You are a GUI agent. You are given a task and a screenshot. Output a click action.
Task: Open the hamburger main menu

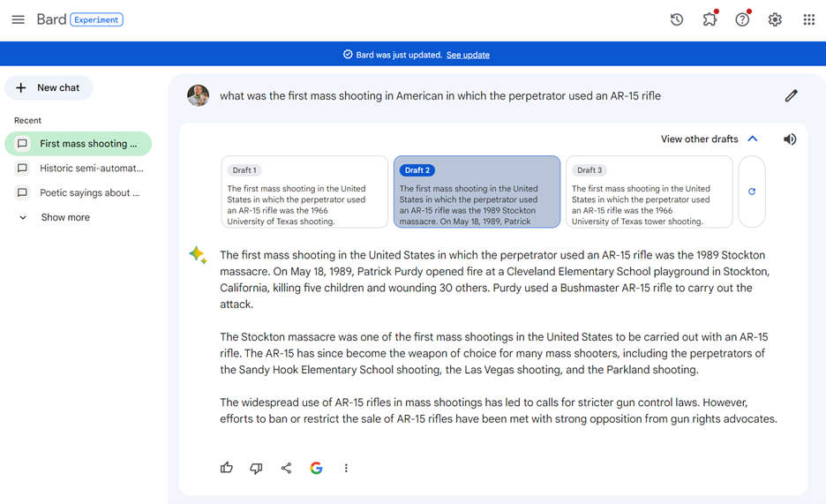(18, 19)
